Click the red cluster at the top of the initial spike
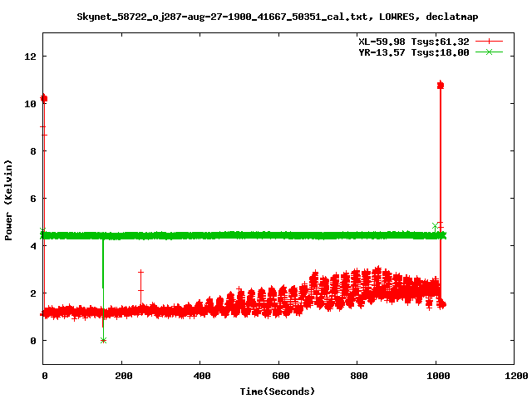Viewport: 532px width, 399px height. [44, 98]
